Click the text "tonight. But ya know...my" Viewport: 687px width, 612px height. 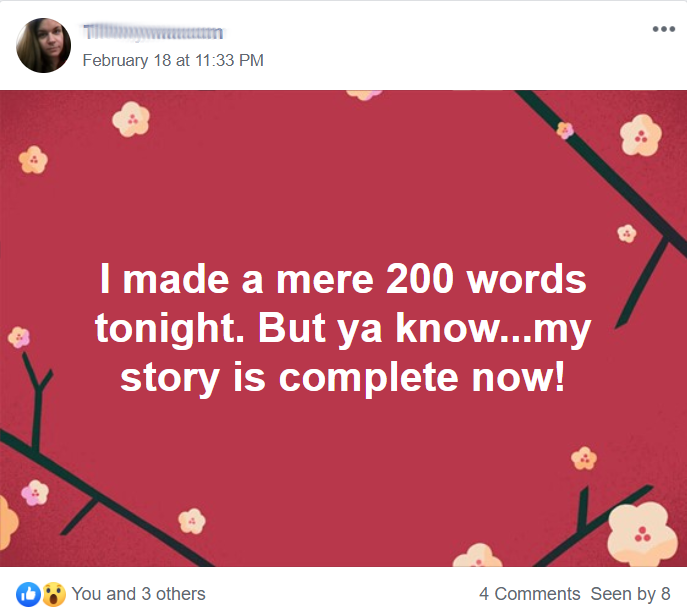pos(343,329)
